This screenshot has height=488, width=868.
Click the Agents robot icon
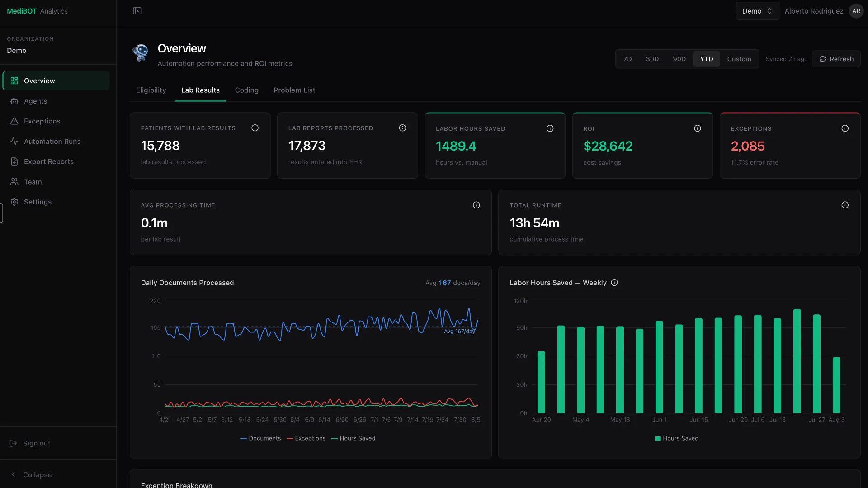[14, 101]
